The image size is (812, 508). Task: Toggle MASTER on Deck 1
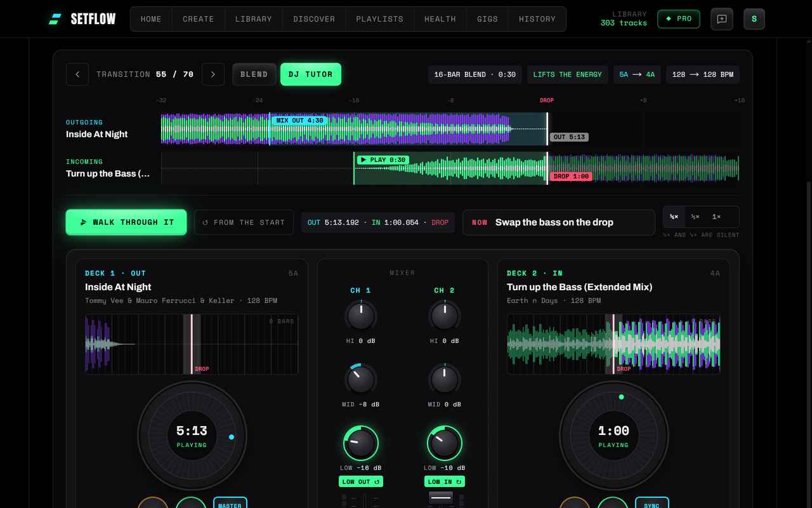pyautogui.click(x=230, y=502)
